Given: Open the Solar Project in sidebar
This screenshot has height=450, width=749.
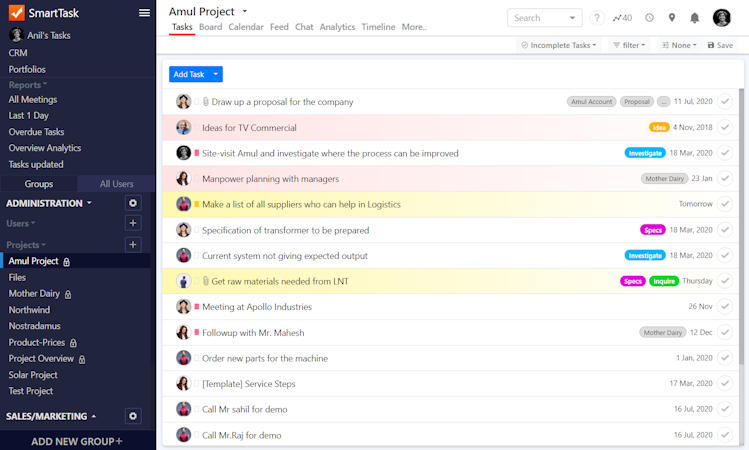Looking at the screenshot, I should (x=33, y=375).
